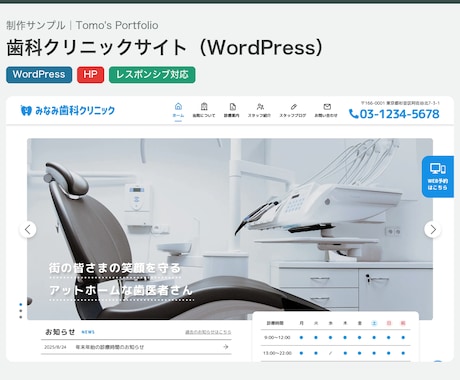Click the 9:00~12:00 hours row label
Image resolution: width=460 pixels, height=380 pixels.
(277, 338)
